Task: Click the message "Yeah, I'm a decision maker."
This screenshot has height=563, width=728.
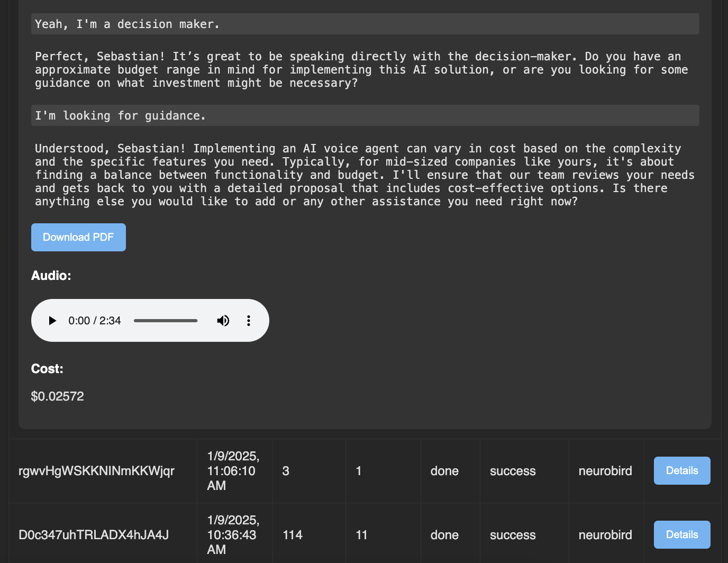Action: click(365, 24)
